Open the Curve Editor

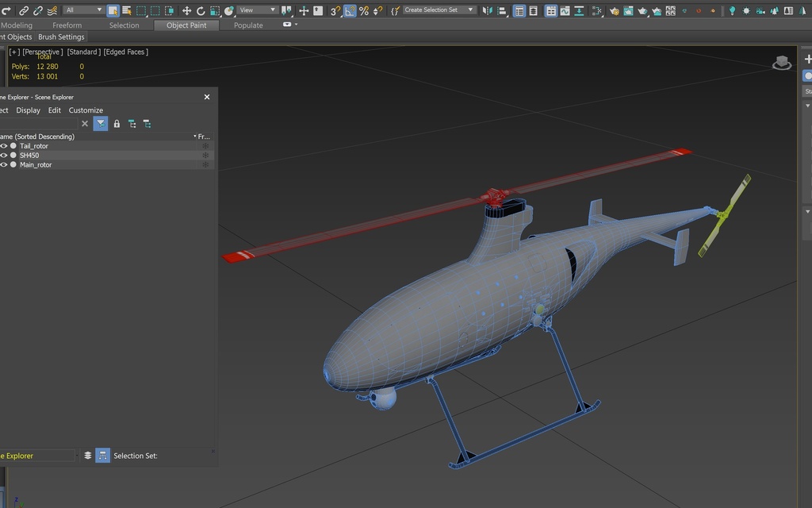[565, 10]
